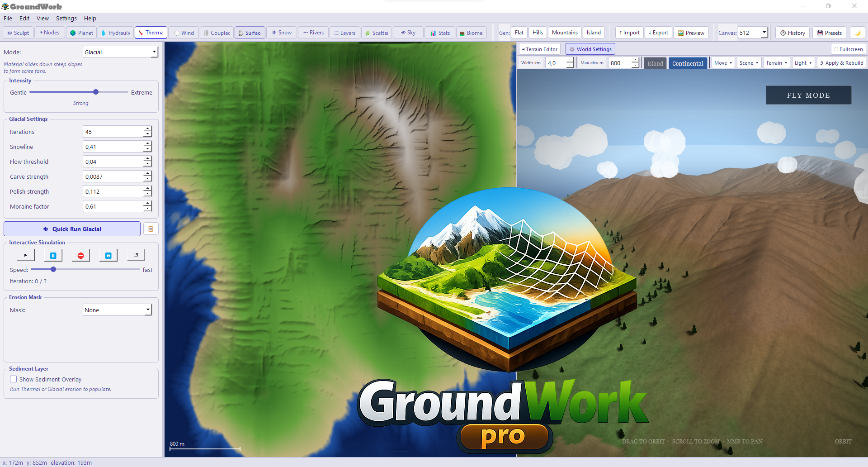Click the simulation Speed slider handle
Viewport: 868px width, 467px height.
point(53,269)
